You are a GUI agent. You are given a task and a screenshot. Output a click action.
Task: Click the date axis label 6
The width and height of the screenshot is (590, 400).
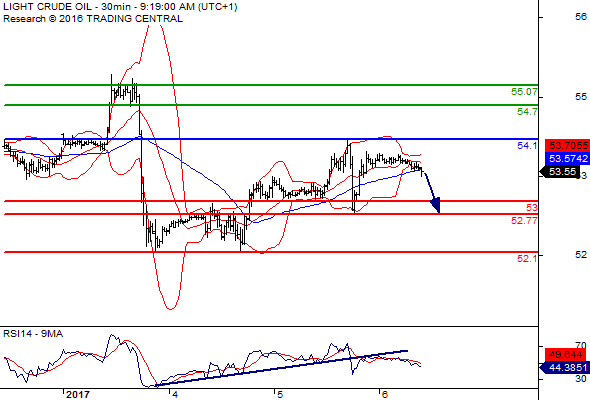click(384, 394)
